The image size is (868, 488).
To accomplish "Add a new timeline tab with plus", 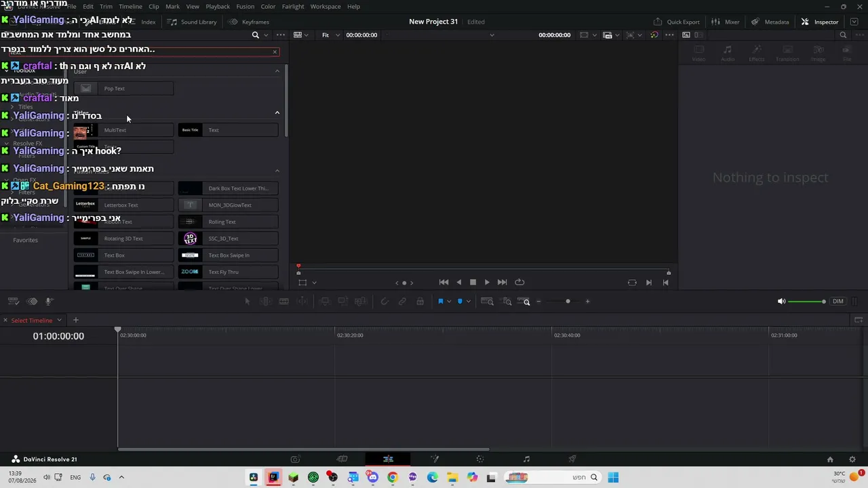I will [76, 320].
